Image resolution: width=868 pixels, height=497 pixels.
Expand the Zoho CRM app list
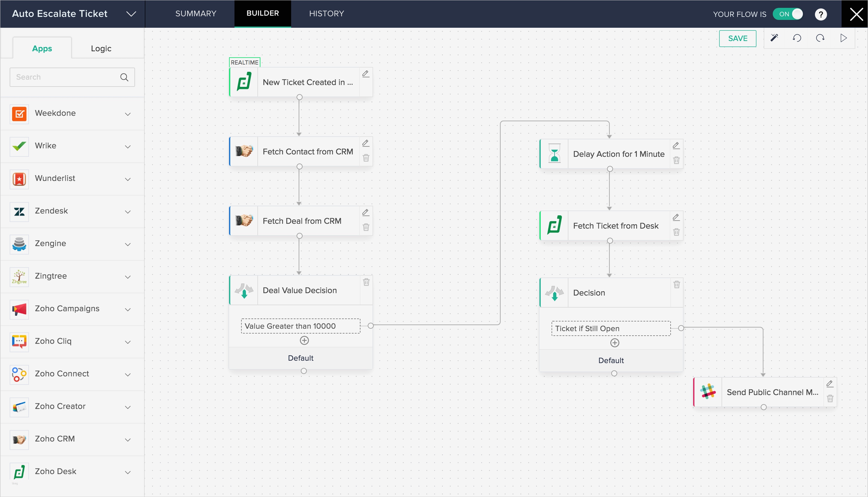pos(127,439)
